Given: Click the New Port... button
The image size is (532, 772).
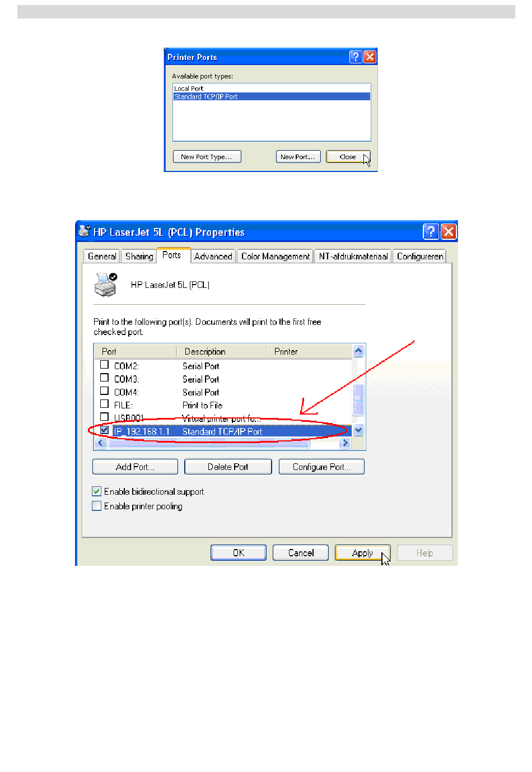Looking at the screenshot, I should click(298, 157).
